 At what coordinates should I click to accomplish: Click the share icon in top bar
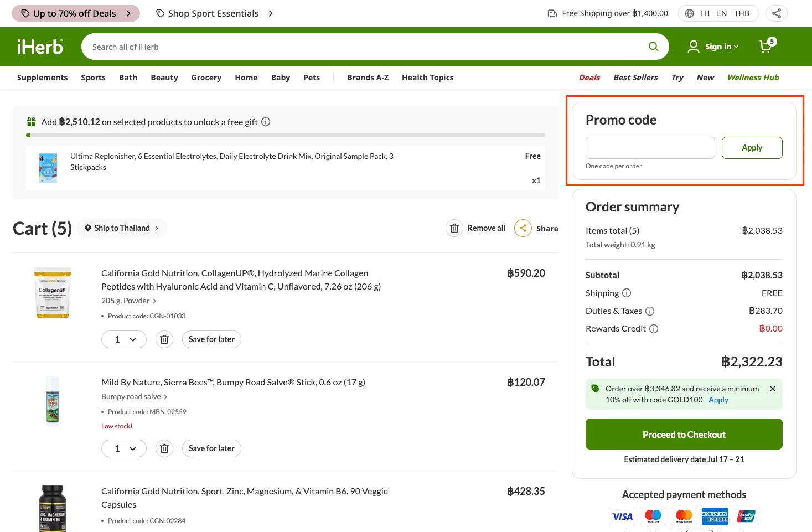[x=777, y=13]
